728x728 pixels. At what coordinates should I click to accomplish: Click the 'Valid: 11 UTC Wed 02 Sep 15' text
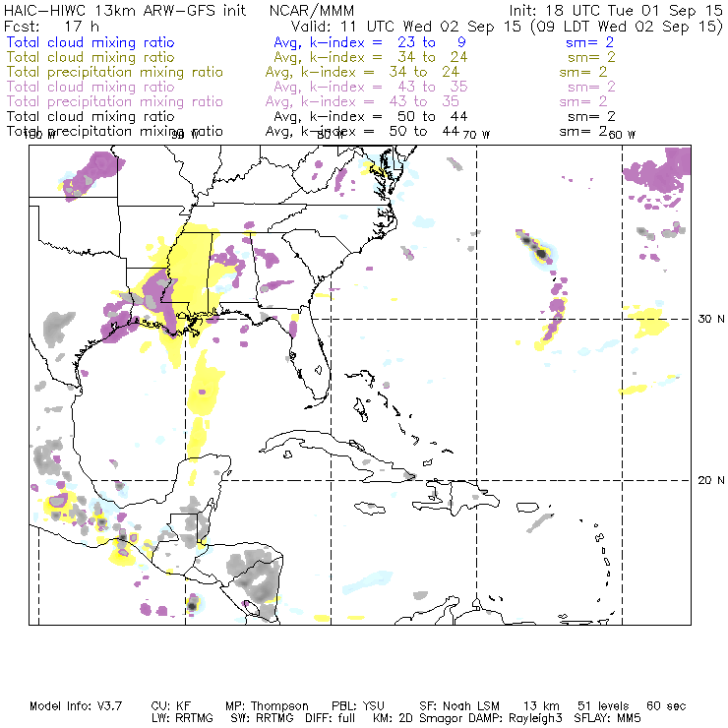pyautogui.click(x=406, y=26)
